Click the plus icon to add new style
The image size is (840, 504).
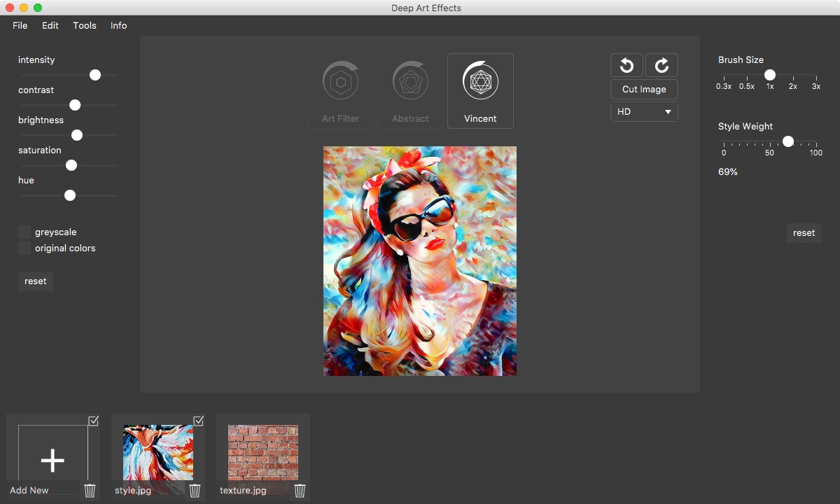point(52,460)
